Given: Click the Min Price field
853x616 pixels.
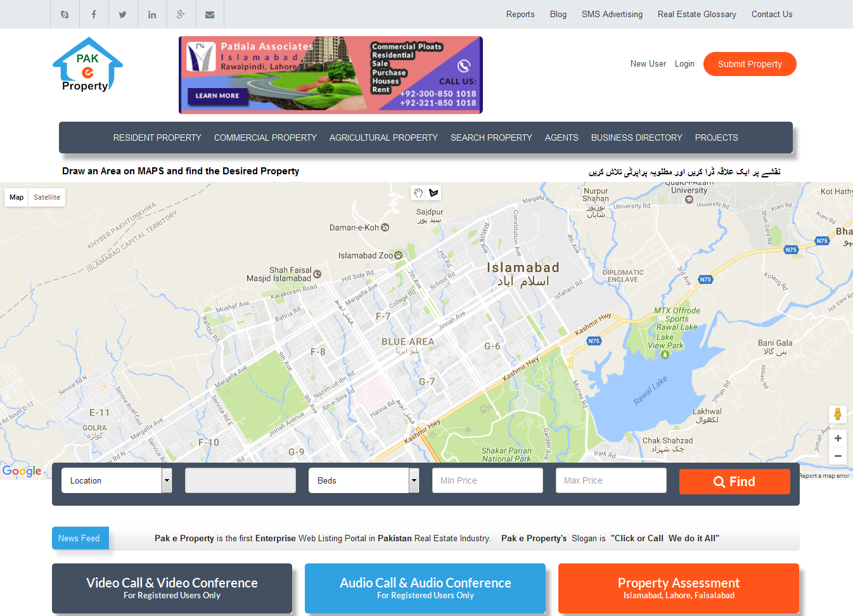Looking at the screenshot, I should pos(487,480).
